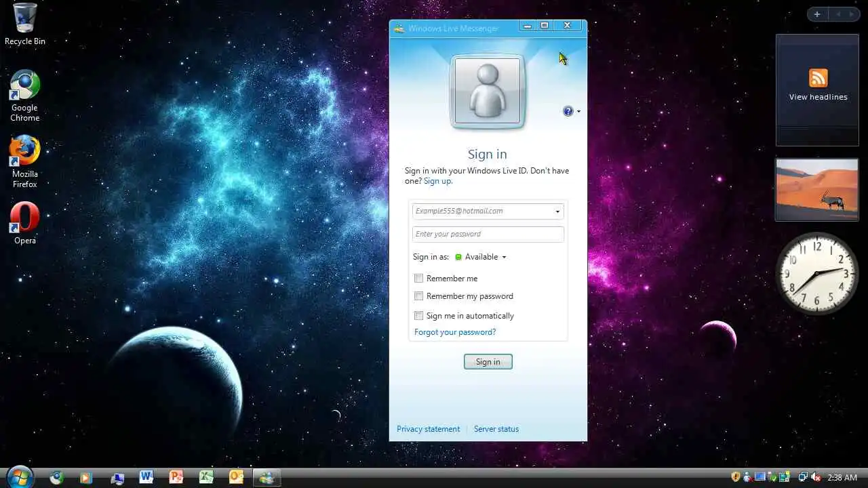The image size is (868, 488).
Task: Click the Messenger title bar butterfly icon
Action: pyautogui.click(x=399, y=28)
